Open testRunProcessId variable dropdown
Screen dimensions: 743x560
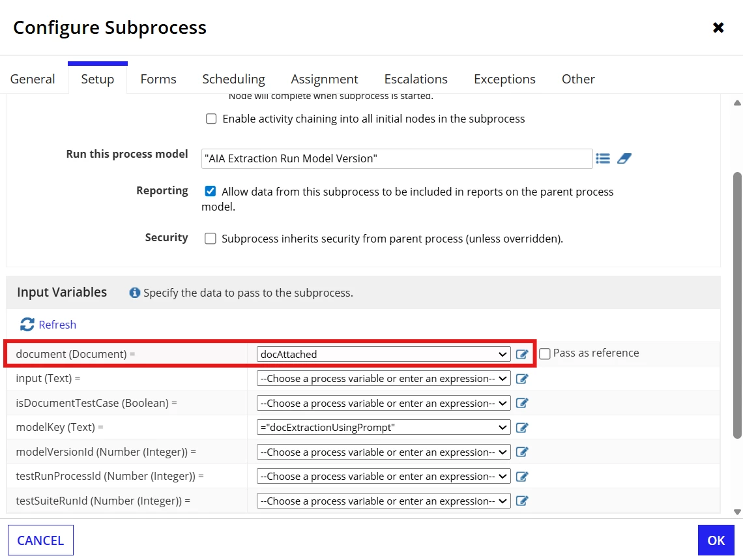click(383, 476)
